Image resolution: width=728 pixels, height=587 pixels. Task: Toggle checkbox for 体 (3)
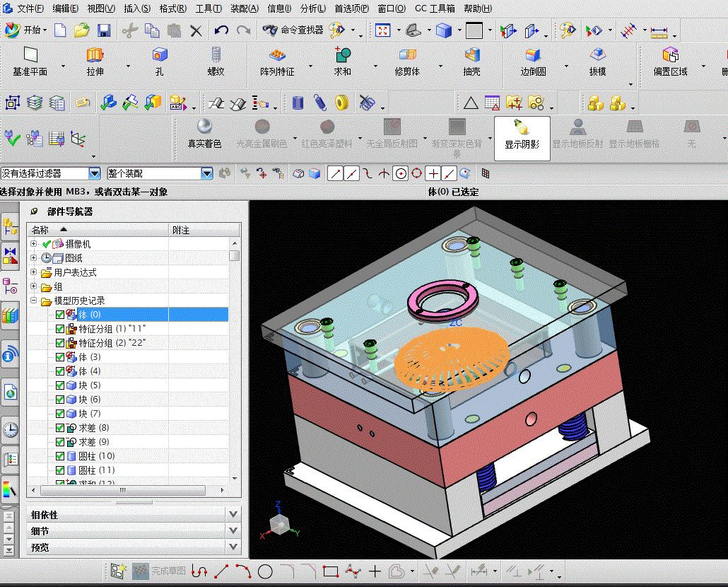click(x=60, y=357)
